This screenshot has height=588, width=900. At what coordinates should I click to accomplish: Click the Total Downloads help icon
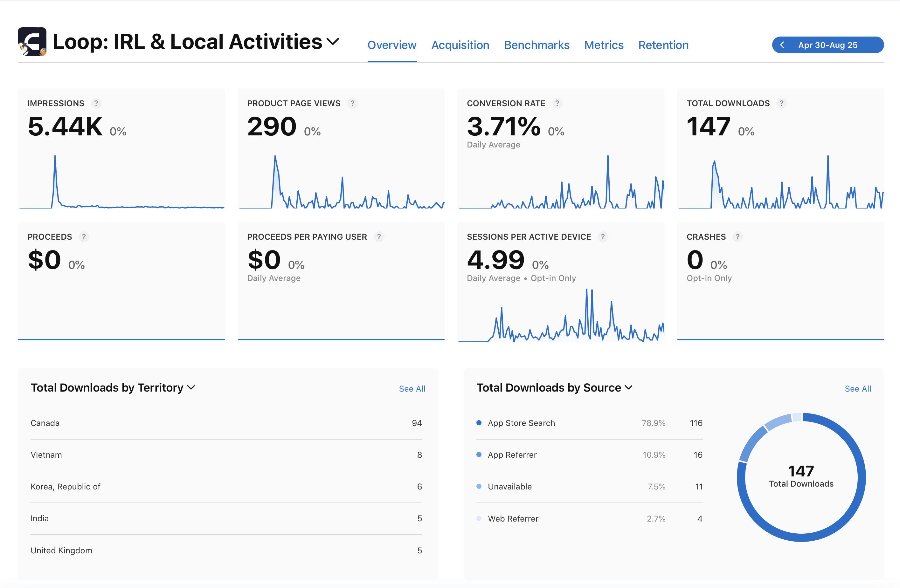coord(782,103)
